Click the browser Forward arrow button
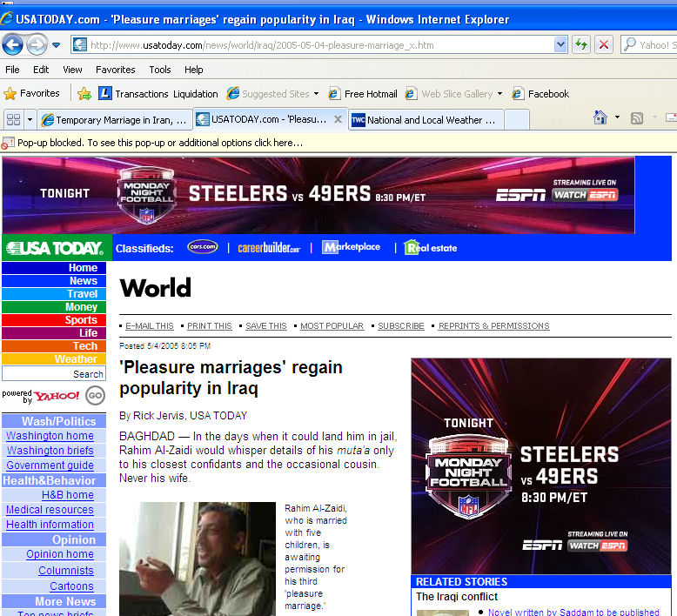 coord(37,44)
